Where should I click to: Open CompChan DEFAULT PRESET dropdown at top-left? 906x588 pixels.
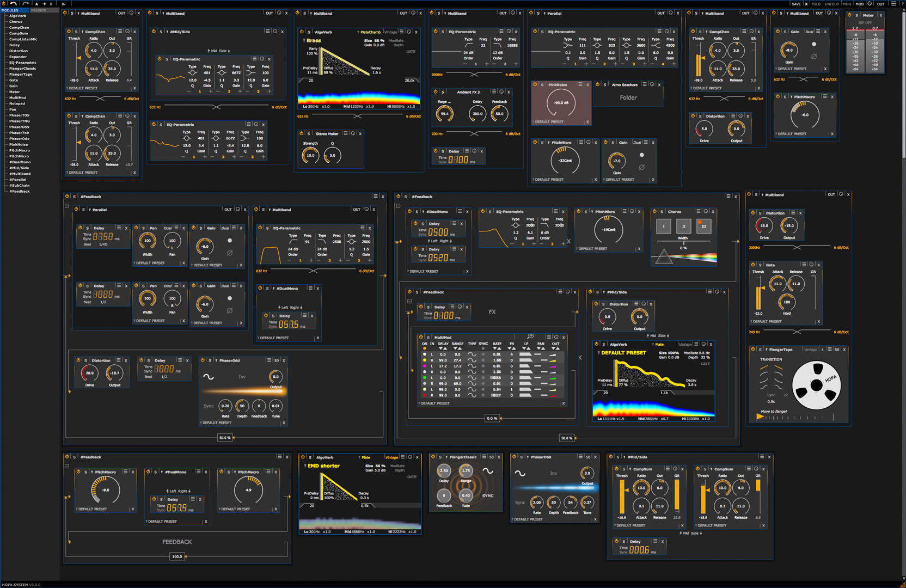[x=83, y=88]
